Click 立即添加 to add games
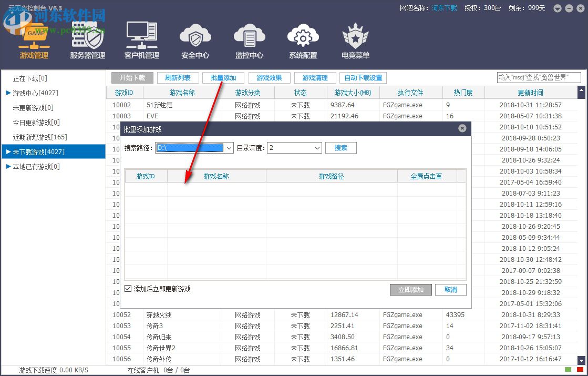The image size is (588, 376). pos(410,289)
